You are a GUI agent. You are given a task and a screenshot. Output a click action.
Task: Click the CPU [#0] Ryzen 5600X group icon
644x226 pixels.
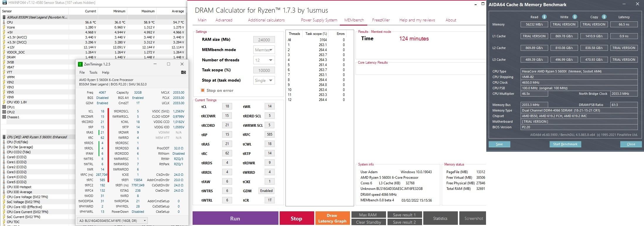coord(4,137)
